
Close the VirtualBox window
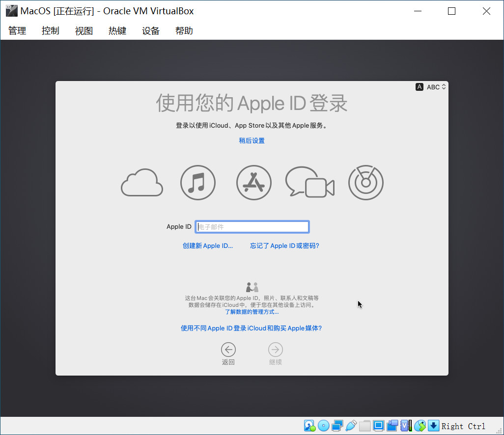click(x=486, y=11)
